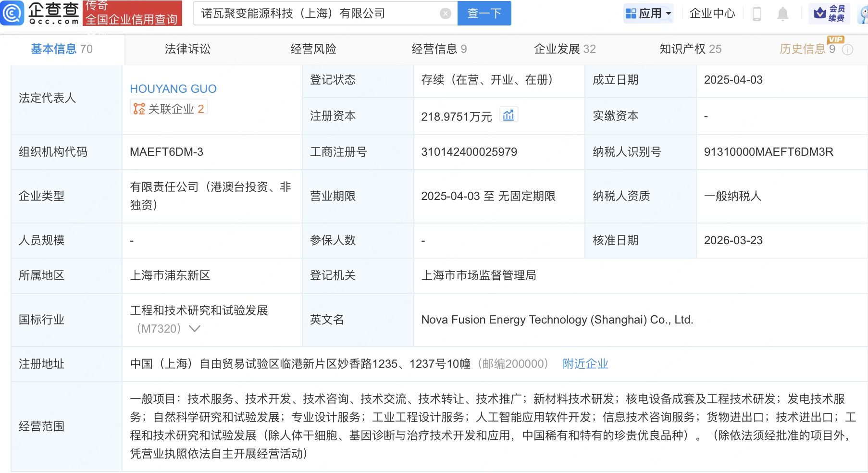Click the Qcc.com logo icon

click(x=12, y=13)
